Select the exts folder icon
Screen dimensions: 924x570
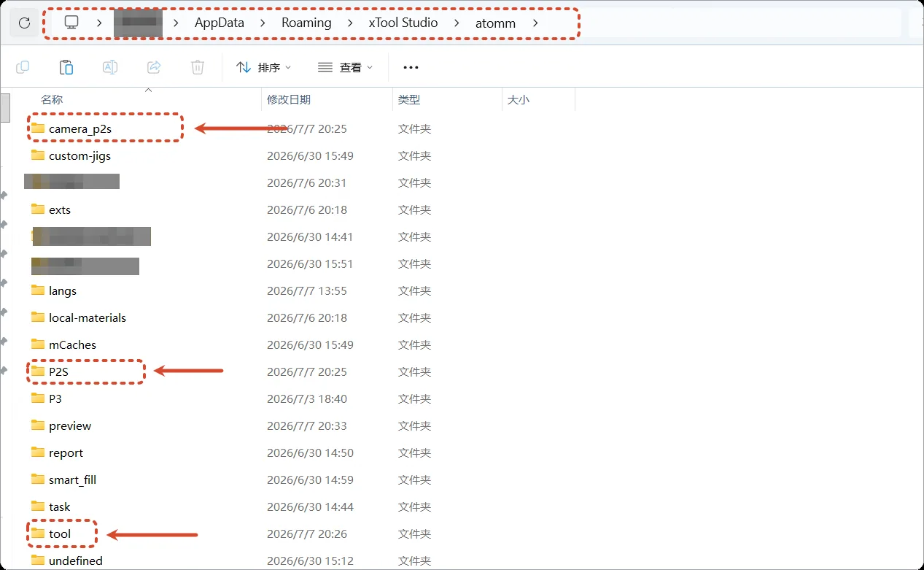38,209
